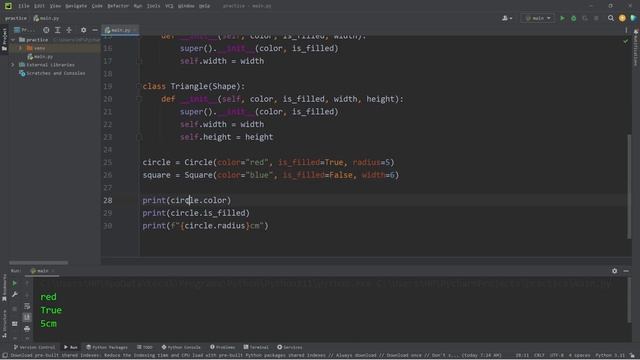Open Project view selector dropdown
Viewport: 640px width, 360px height.
[x=24, y=30]
